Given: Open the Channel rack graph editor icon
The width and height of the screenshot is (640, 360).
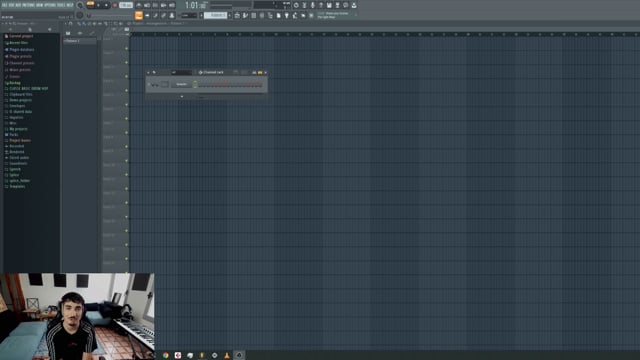Looking at the screenshot, I should 254,72.
